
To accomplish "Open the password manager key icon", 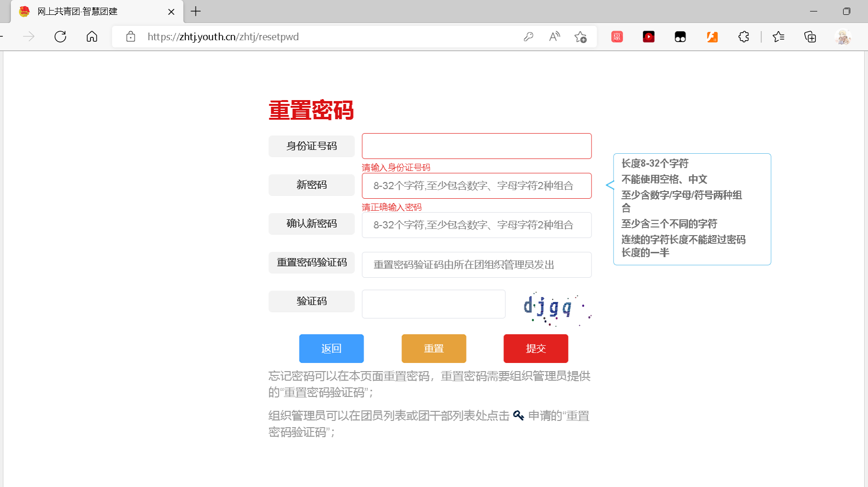I will point(528,37).
